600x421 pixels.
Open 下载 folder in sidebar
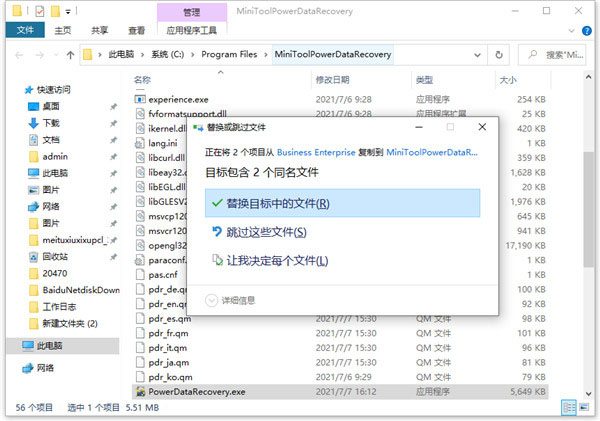tap(51, 123)
